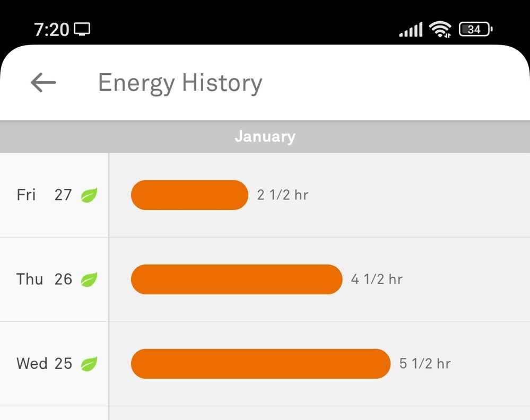This screenshot has height=420, width=530.
Task: Tap the green leaf on Thu 26
Action: [89, 280]
